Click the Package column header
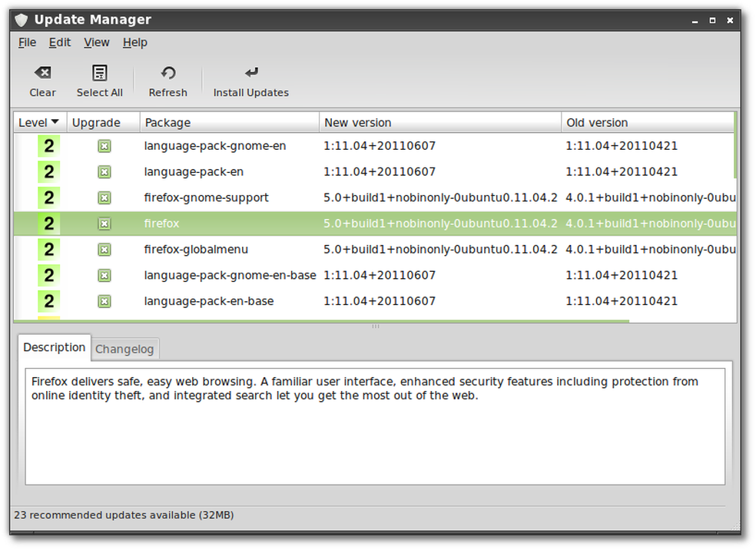This screenshot has height=550, width=756. (167, 122)
